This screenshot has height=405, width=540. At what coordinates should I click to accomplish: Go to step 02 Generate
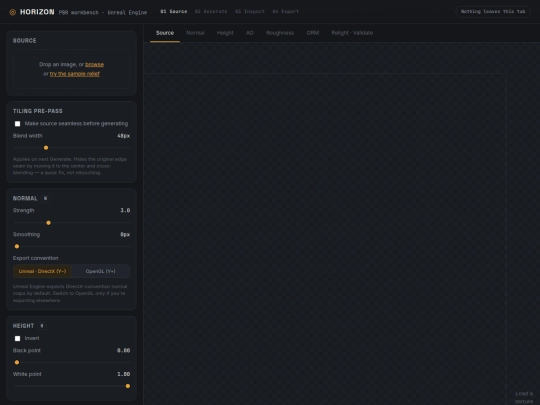[x=211, y=12]
